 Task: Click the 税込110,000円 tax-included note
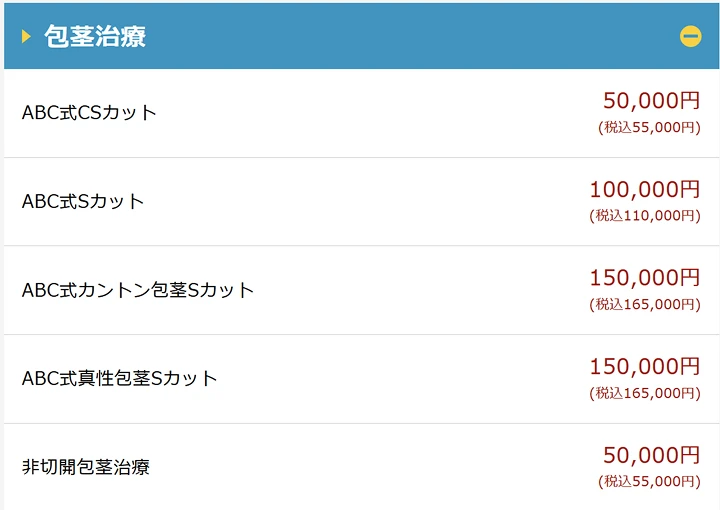pos(644,215)
